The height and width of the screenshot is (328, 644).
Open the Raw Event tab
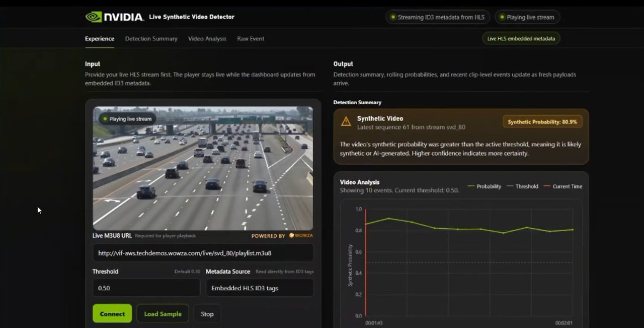pyautogui.click(x=251, y=39)
